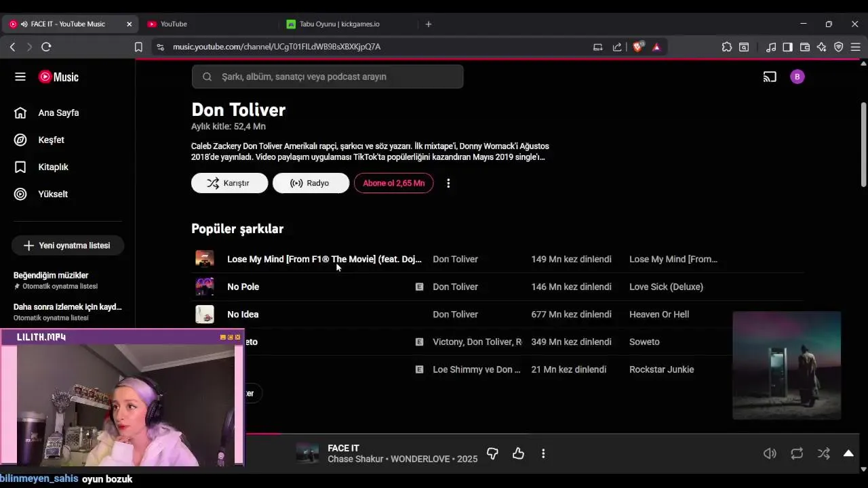Start Radyo for Don Toliver
The image size is (868, 488).
point(311,183)
